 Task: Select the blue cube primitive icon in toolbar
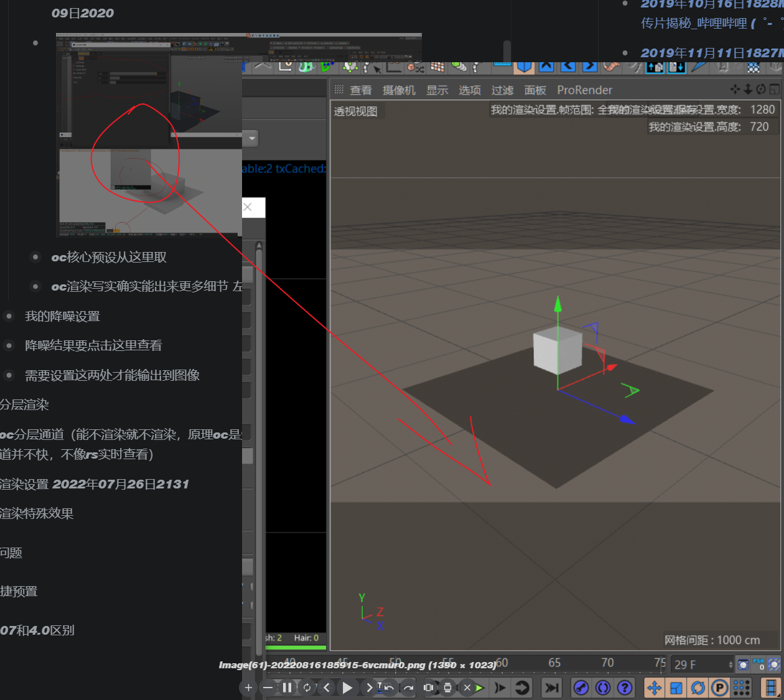click(x=525, y=67)
